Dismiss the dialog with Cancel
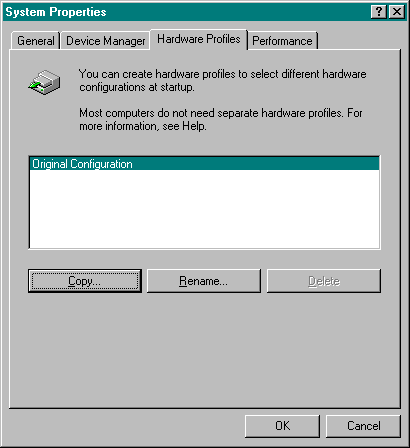Screen dimensions: 410x448 pos(363,426)
